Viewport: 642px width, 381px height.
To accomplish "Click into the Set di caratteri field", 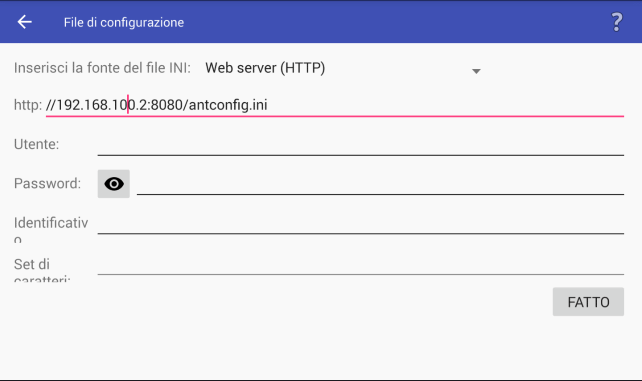I will (x=361, y=263).
